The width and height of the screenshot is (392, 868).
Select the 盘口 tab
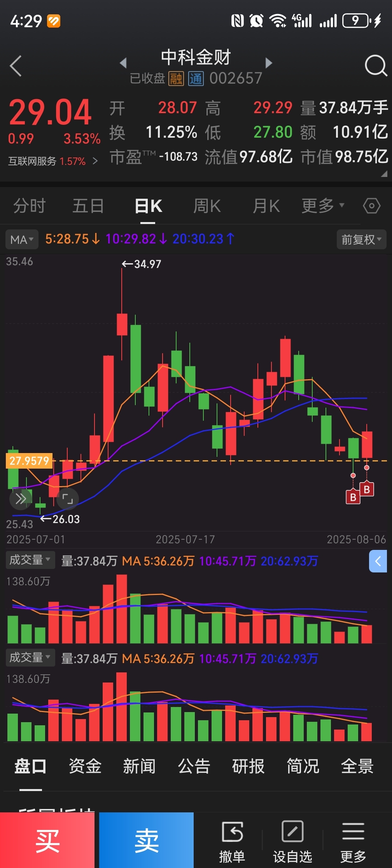click(30, 766)
